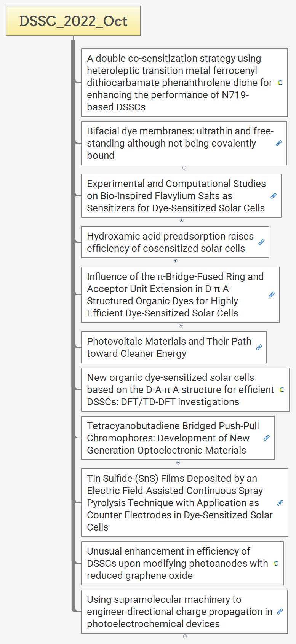Select the Unusual enhancement in efficiency topic
Image resolution: width=296 pixels, height=644 pixels.
click(177, 563)
